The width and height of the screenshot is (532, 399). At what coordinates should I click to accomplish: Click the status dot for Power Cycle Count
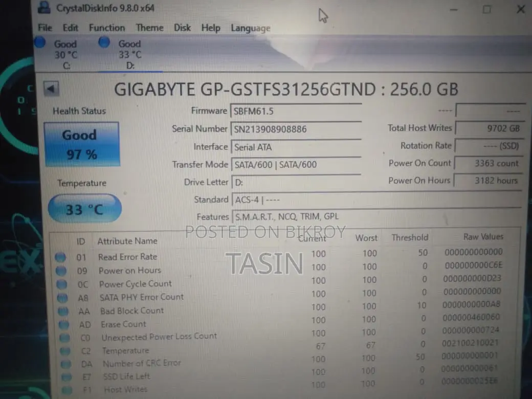62,284
